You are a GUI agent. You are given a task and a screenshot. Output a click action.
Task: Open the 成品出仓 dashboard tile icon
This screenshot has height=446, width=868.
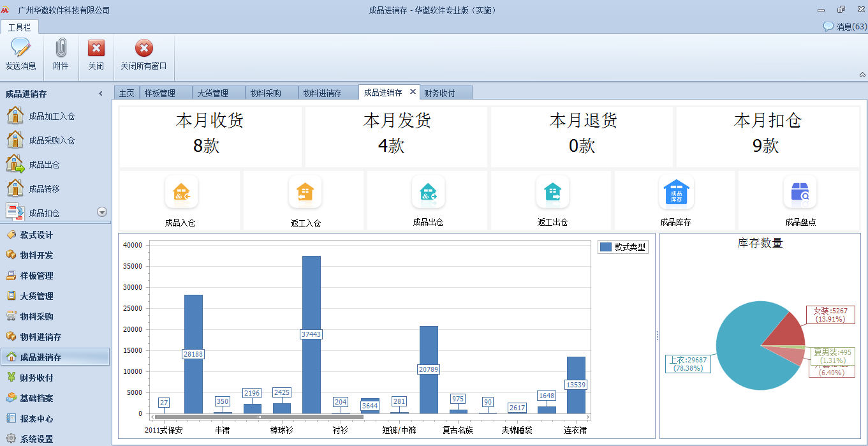pos(428,192)
